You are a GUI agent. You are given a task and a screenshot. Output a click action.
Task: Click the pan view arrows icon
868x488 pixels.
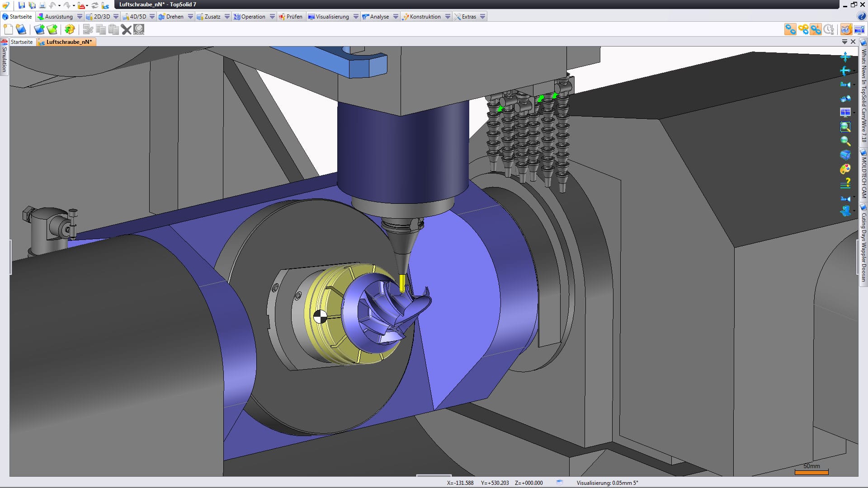click(845, 57)
